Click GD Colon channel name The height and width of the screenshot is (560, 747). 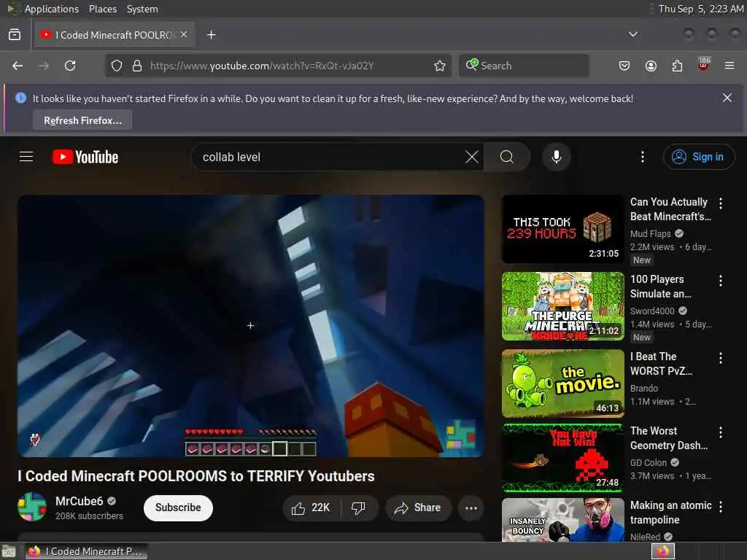click(x=649, y=462)
